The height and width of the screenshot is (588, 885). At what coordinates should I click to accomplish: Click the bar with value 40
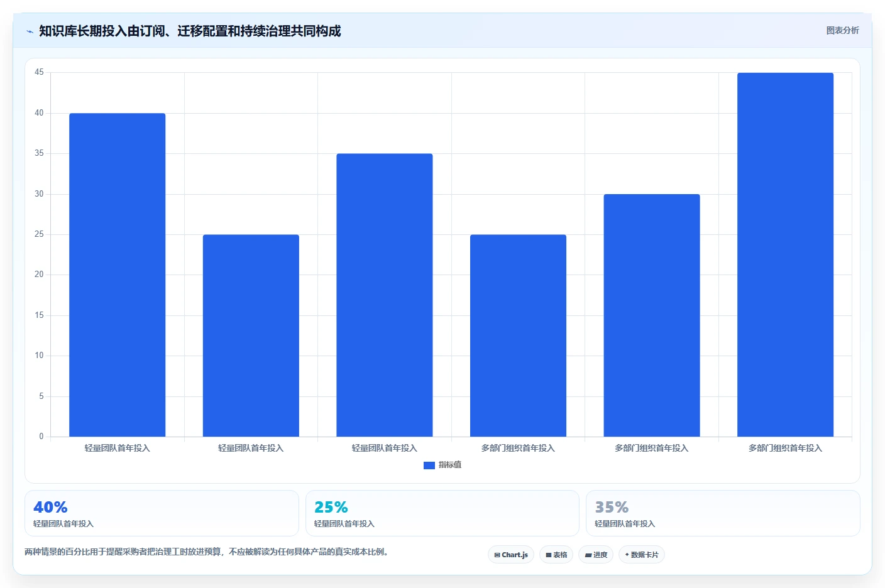pos(118,275)
